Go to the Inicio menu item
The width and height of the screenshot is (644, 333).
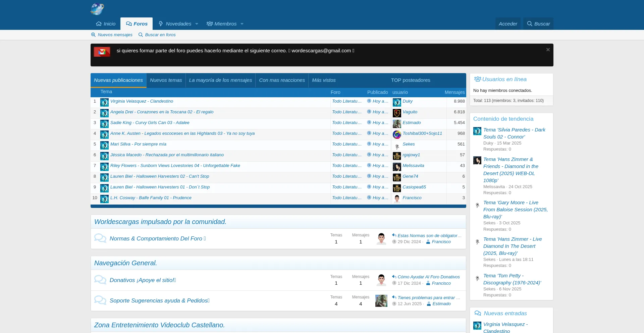point(106,24)
